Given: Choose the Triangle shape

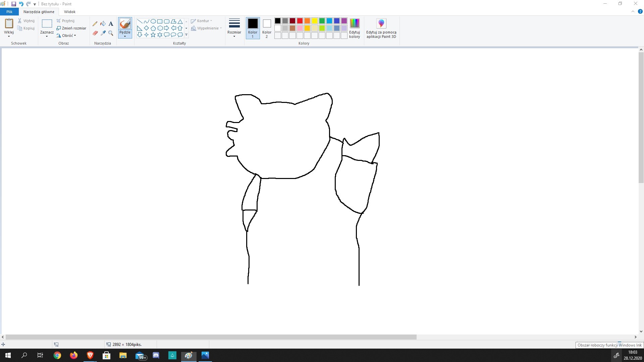Looking at the screenshot, I should click(x=180, y=21).
